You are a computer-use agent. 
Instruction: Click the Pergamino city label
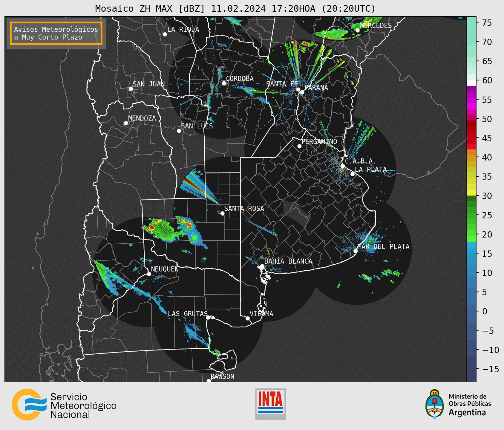[x=319, y=141]
